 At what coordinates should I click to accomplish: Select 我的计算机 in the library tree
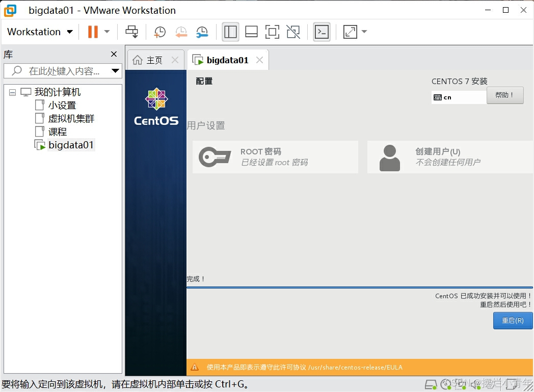coord(57,92)
